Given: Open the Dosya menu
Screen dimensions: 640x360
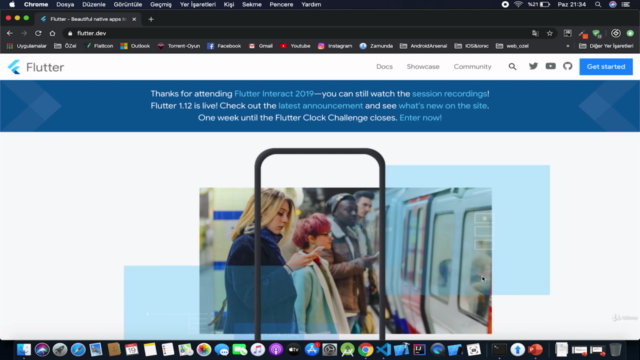Looking at the screenshot, I should (65, 4).
